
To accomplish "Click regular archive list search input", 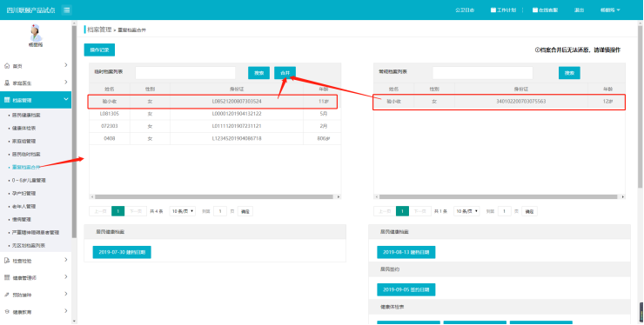I will pyautogui.click(x=483, y=73).
